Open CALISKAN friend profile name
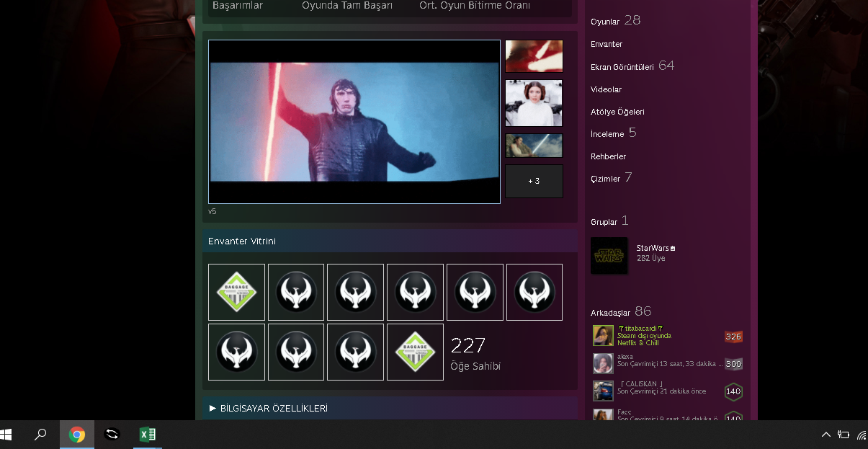The width and height of the screenshot is (868, 449). tap(640, 383)
